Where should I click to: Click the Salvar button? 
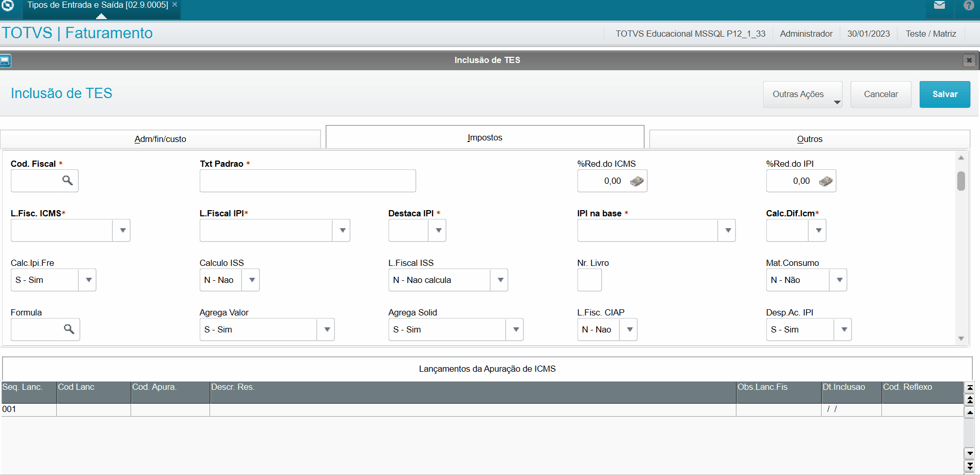click(945, 94)
